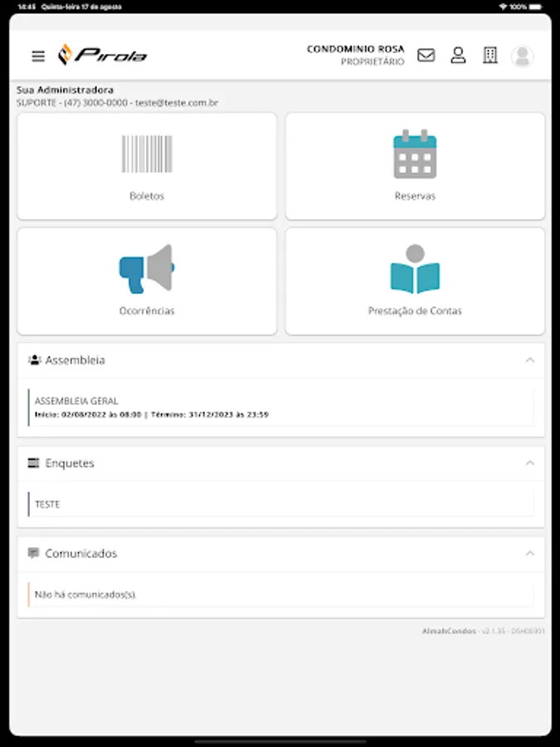Open the ASSEMBLEIA GERAL entry
560x747 pixels.
281,408
